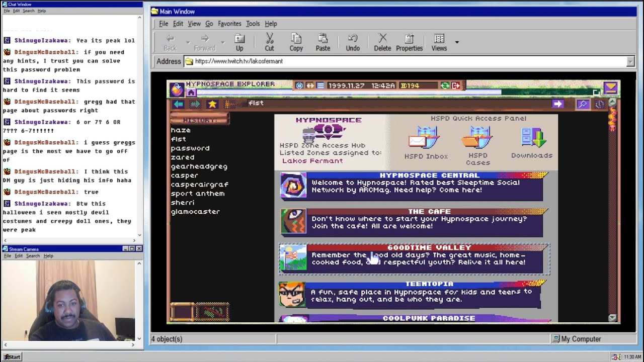
Task: Select 'haze' in History list
Action: pyautogui.click(x=181, y=130)
